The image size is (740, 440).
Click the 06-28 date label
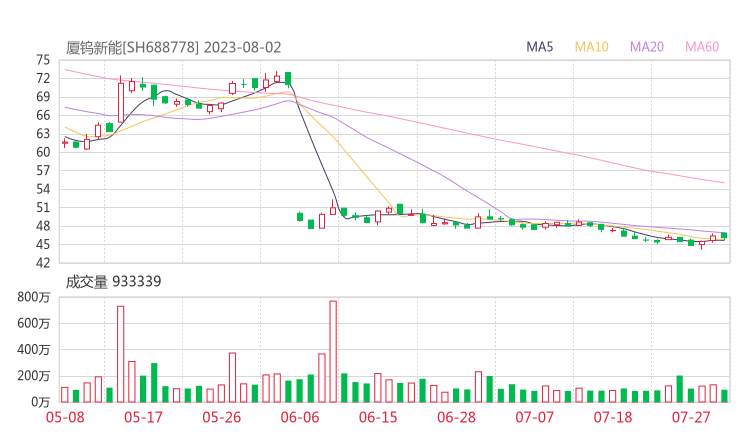point(456,417)
